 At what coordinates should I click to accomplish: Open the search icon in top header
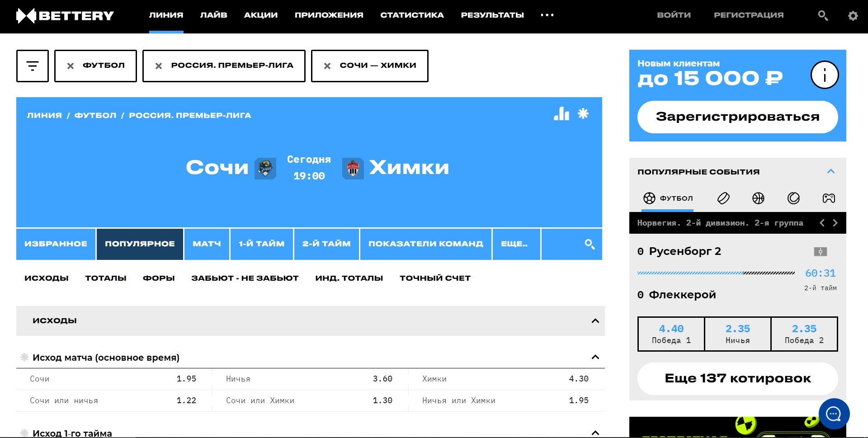pyautogui.click(x=823, y=16)
